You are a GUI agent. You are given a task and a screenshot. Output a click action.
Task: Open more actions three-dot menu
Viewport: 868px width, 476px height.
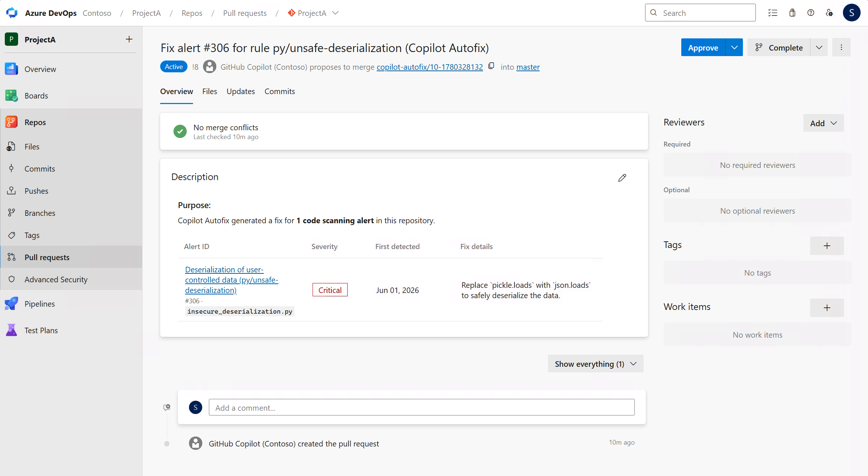point(841,47)
